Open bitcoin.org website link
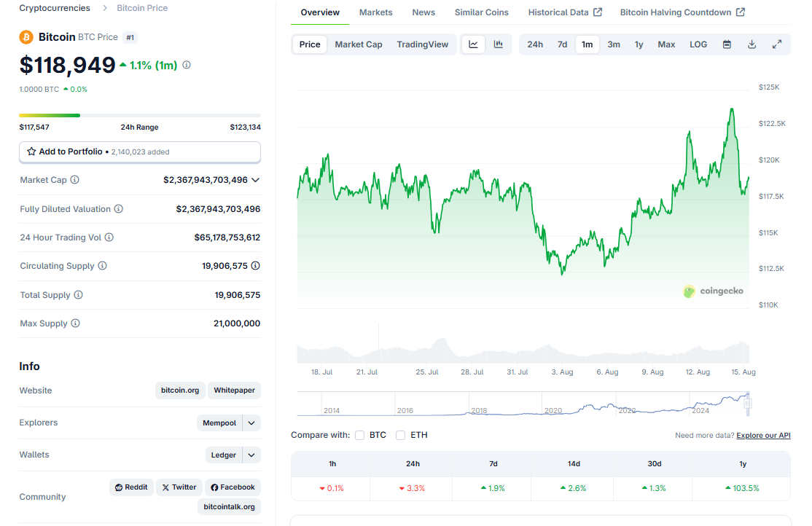 click(180, 390)
